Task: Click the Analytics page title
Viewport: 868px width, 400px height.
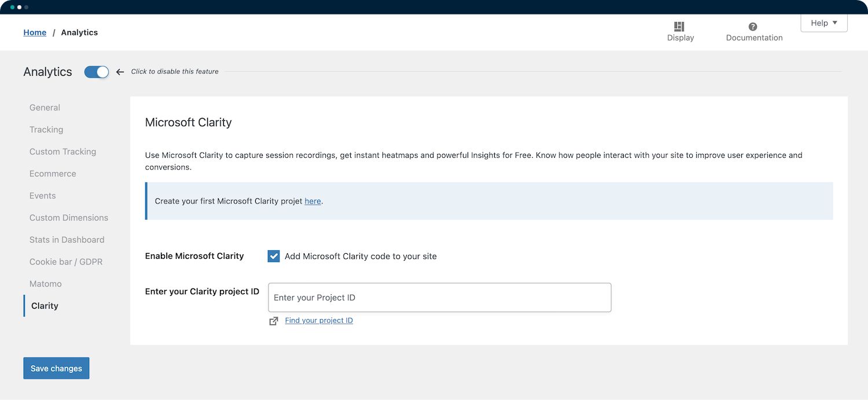Action: 47,72
